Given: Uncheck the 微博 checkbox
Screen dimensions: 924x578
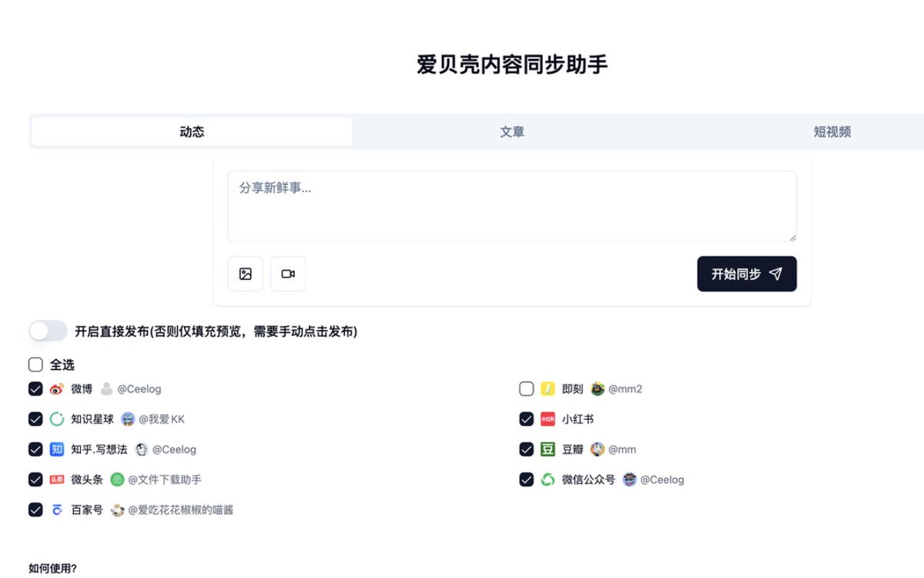Looking at the screenshot, I should 35,389.
